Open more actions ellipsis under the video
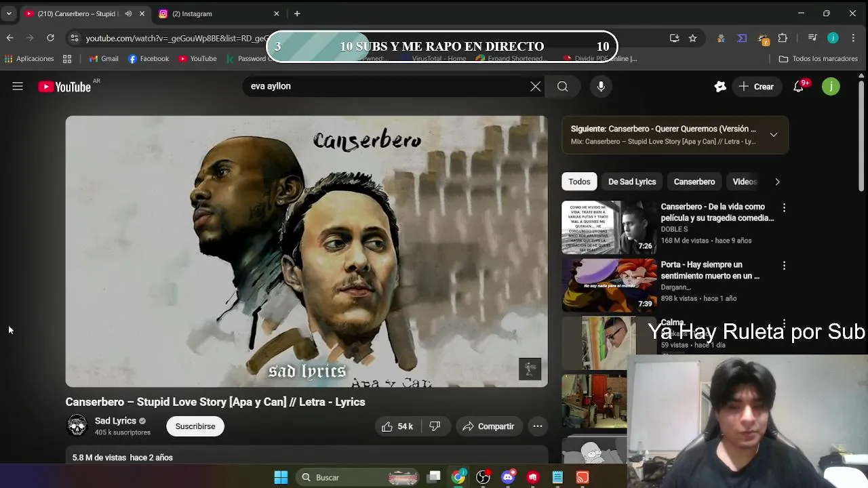Viewport: 868px width, 488px height. pyautogui.click(x=538, y=426)
